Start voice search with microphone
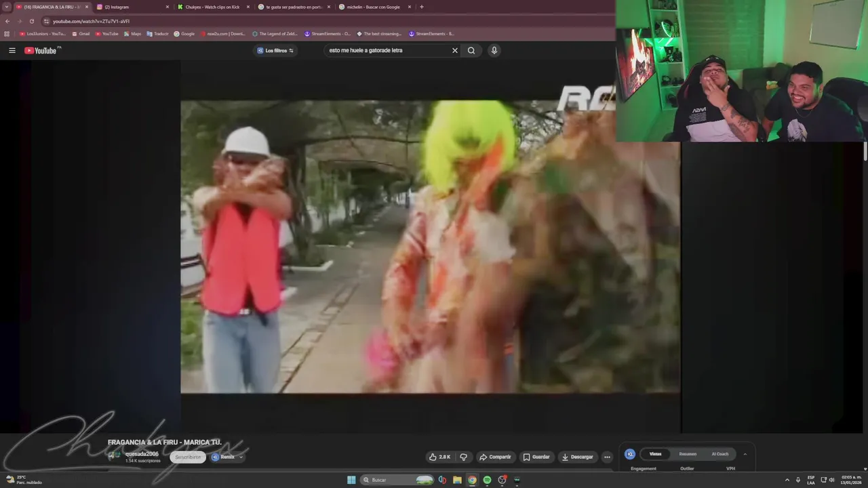 (494, 50)
